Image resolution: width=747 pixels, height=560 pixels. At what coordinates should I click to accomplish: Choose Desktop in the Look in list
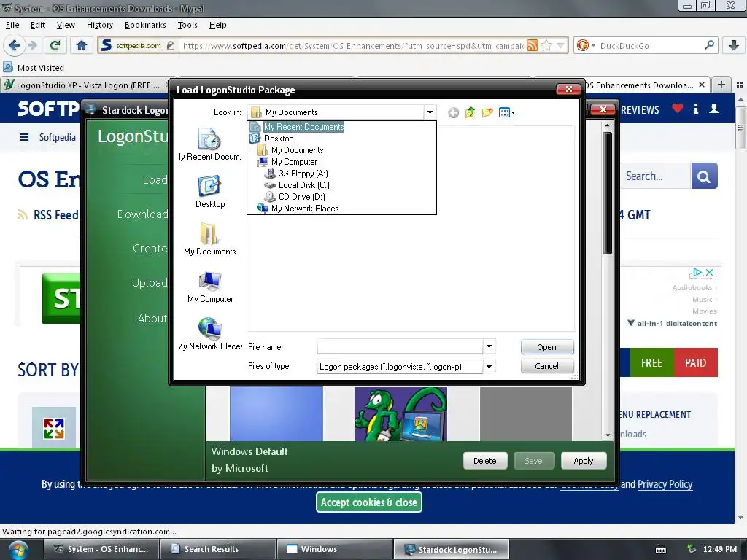(x=278, y=139)
